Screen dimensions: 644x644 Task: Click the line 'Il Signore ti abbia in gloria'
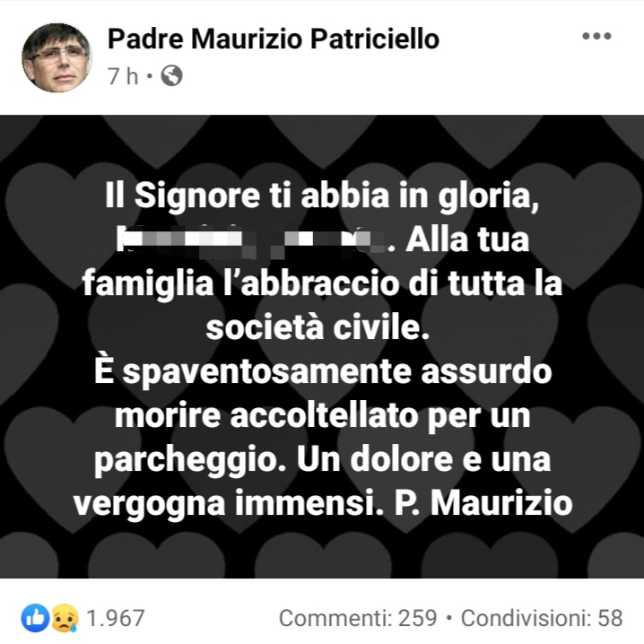point(322,196)
